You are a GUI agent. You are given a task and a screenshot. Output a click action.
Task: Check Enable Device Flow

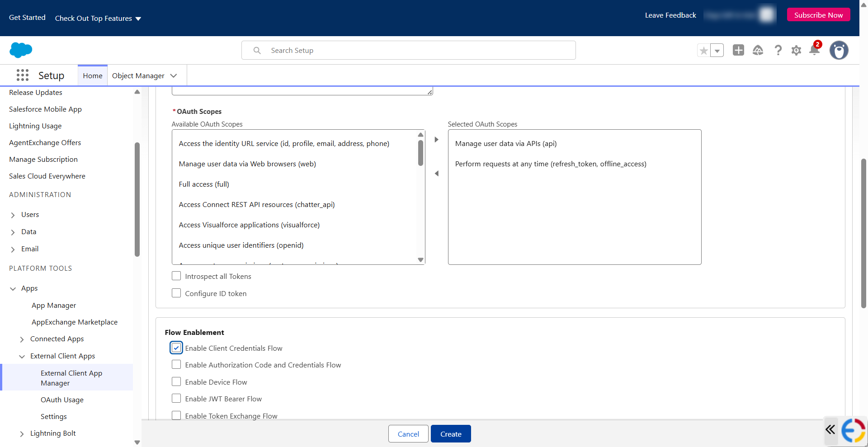[x=176, y=382]
